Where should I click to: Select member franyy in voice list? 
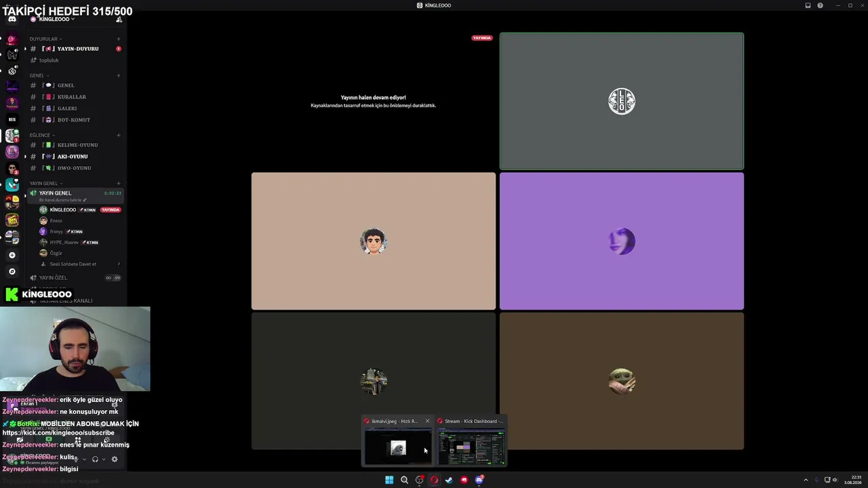[x=80, y=232]
